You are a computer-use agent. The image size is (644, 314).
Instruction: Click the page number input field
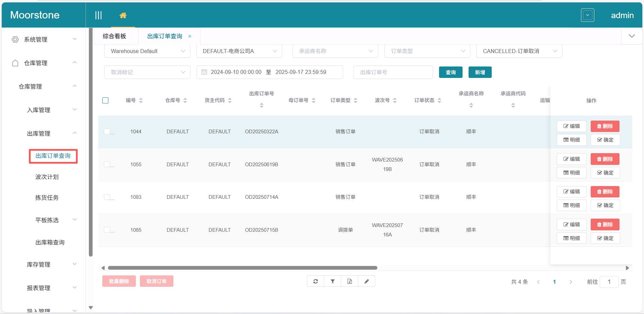pos(609,282)
